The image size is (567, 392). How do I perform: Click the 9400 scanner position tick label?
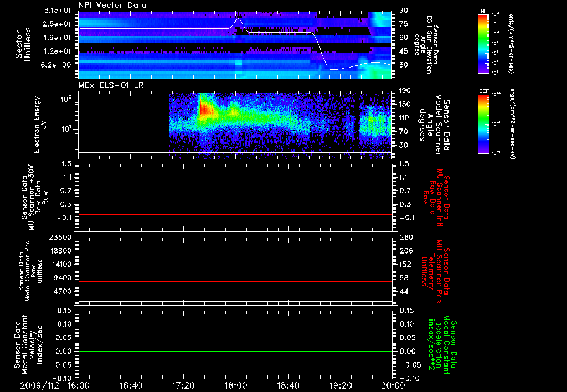[63, 278]
